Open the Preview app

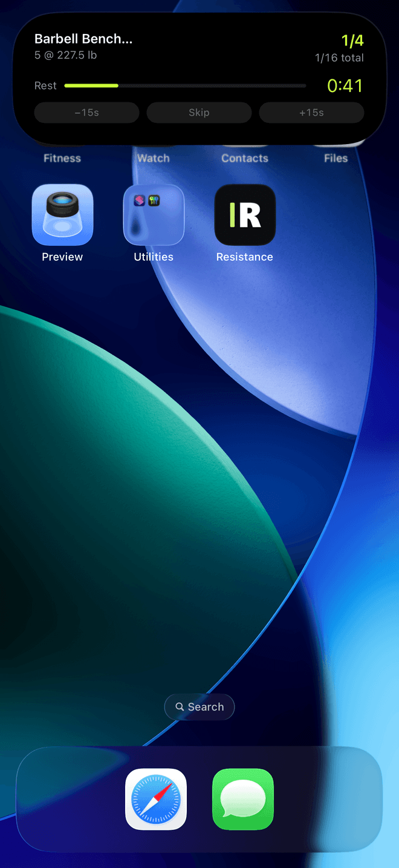click(62, 215)
